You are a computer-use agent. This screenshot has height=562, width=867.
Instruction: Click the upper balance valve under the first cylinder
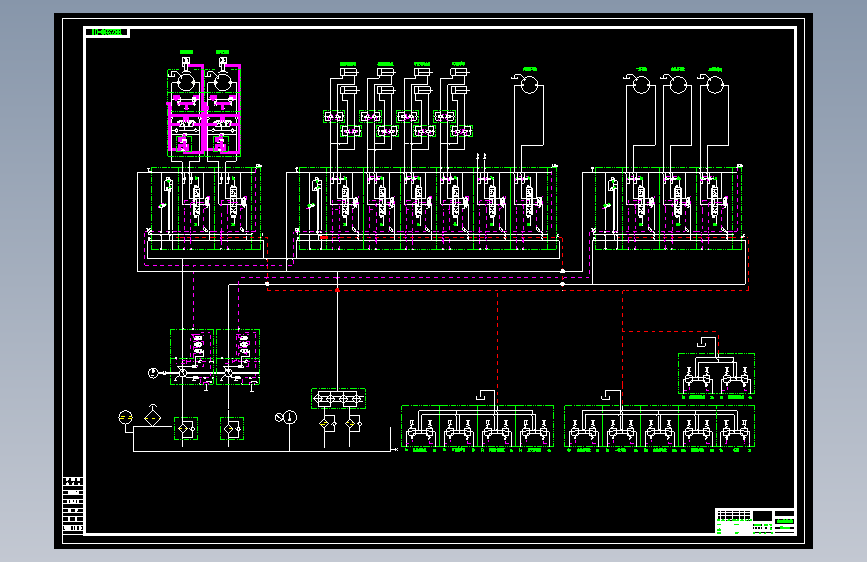pos(334,117)
